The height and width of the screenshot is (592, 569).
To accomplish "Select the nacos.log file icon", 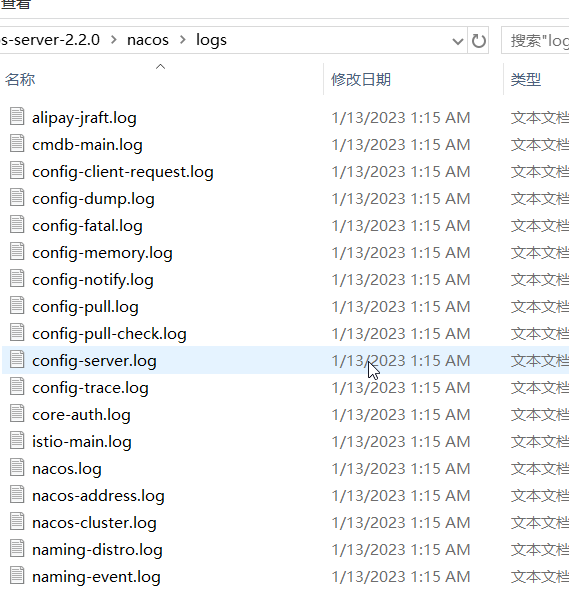I will pos(17,467).
